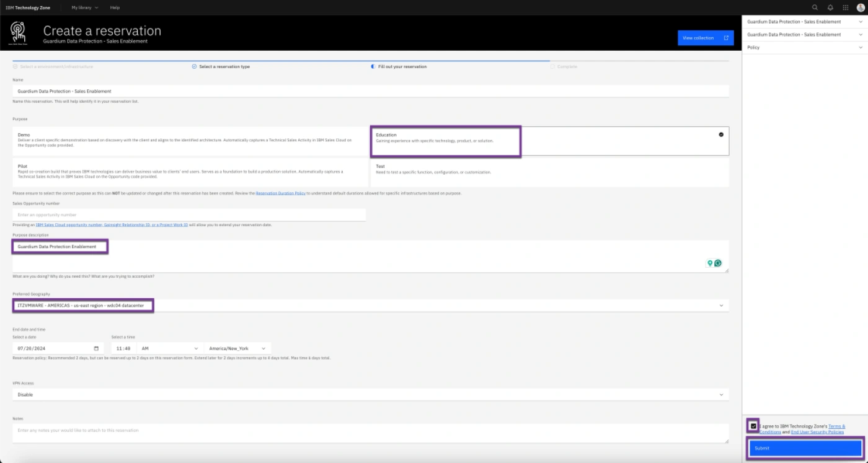Open the user profile avatar

coord(861,7)
